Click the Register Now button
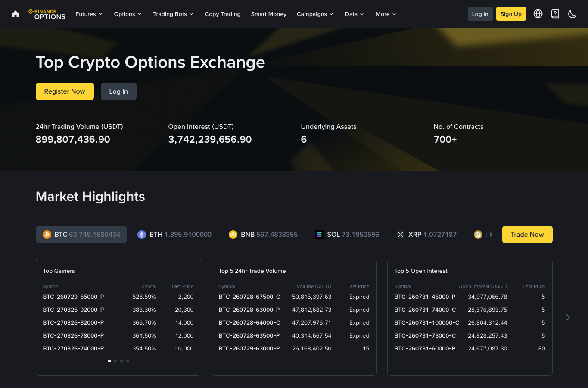 pos(65,91)
